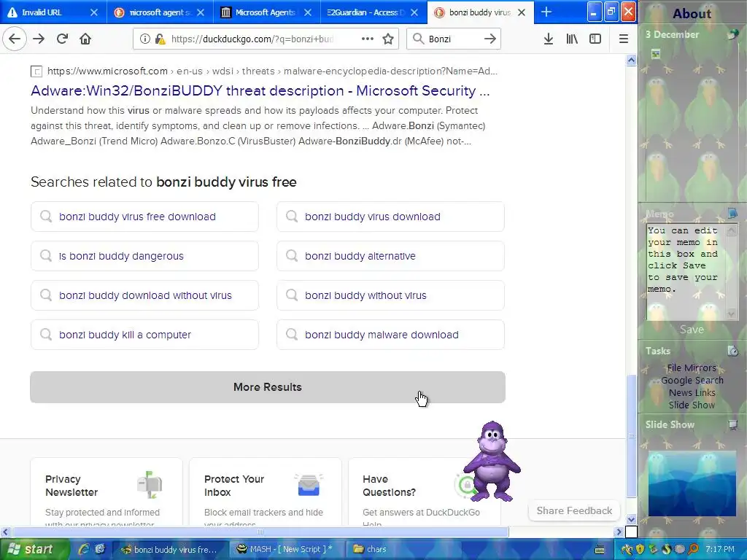Viewport: 747px width, 560px height.
Task: Click the horizontal scrollbar left arrow
Action: [5, 532]
